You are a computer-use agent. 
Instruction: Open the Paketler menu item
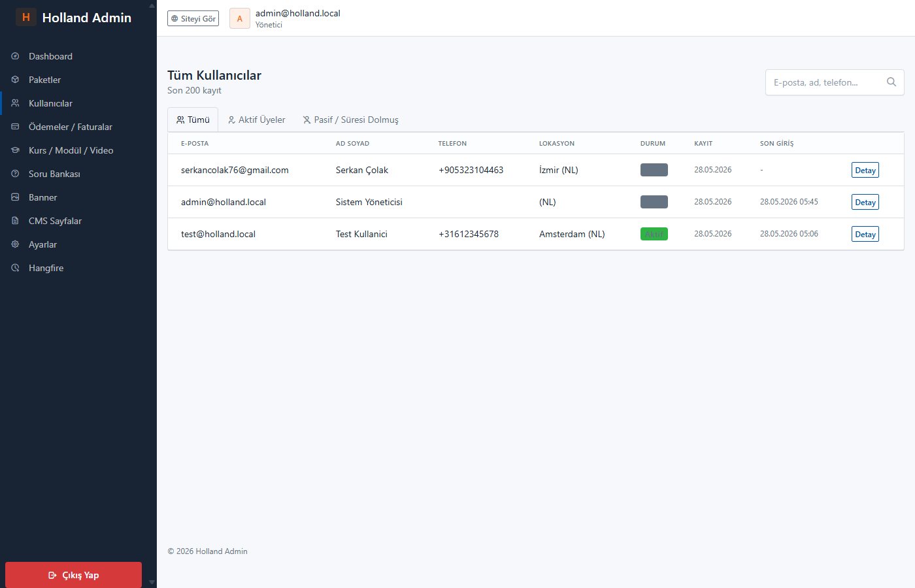click(x=78, y=80)
